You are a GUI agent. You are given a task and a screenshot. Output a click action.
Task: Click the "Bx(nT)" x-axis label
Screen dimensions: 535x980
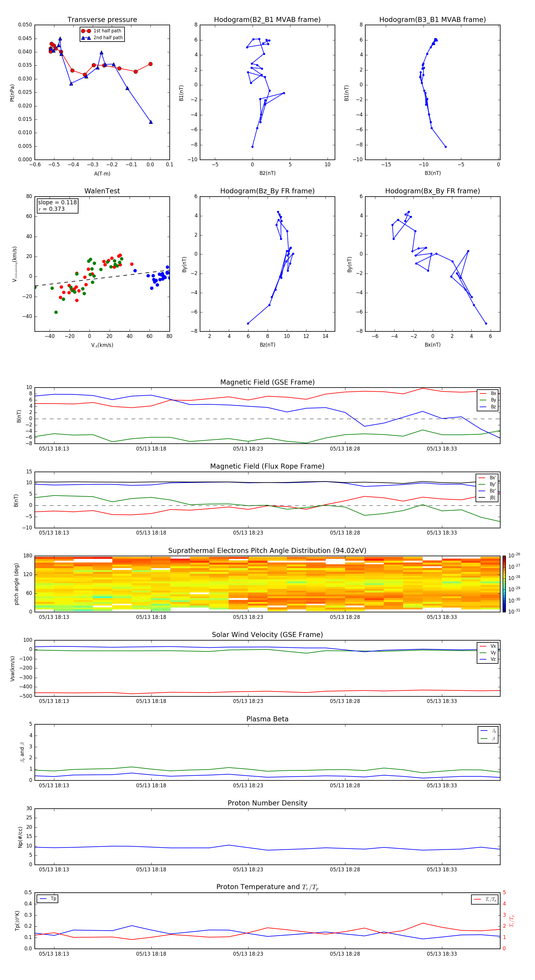pos(432,345)
